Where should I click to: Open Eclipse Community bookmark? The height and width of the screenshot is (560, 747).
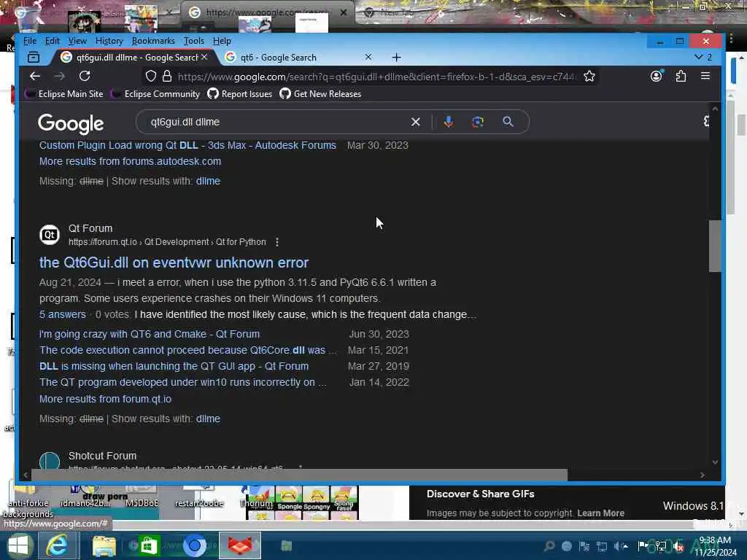pyautogui.click(x=156, y=94)
